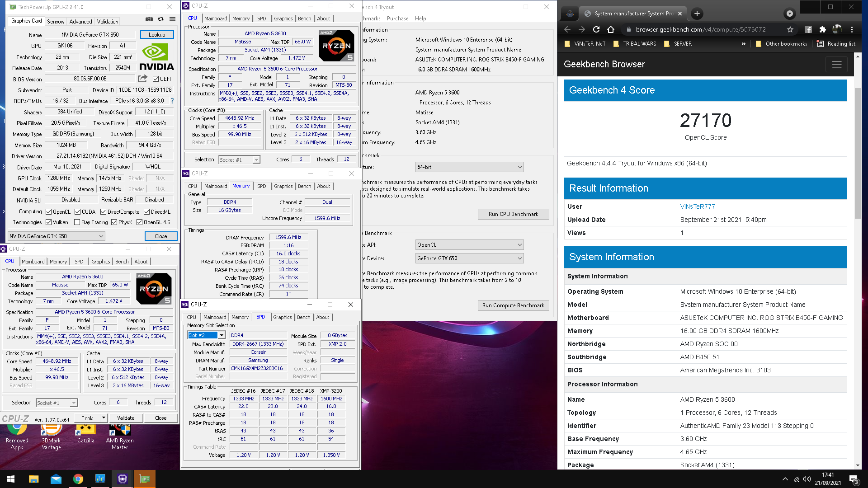Toggle the Vulkan technologies checkbox
The width and height of the screenshot is (868, 488).
pyautogui.click(x=48, y=222)
